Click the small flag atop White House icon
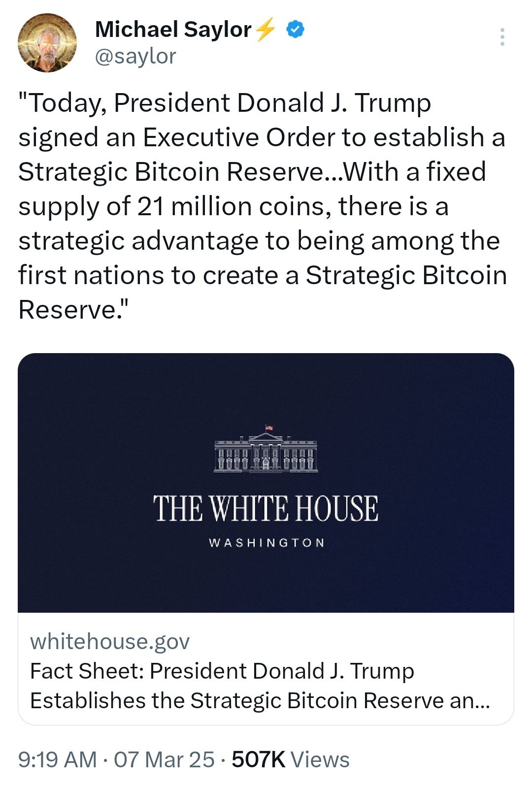This screenshot has width=532, height=787. [269, 427]
